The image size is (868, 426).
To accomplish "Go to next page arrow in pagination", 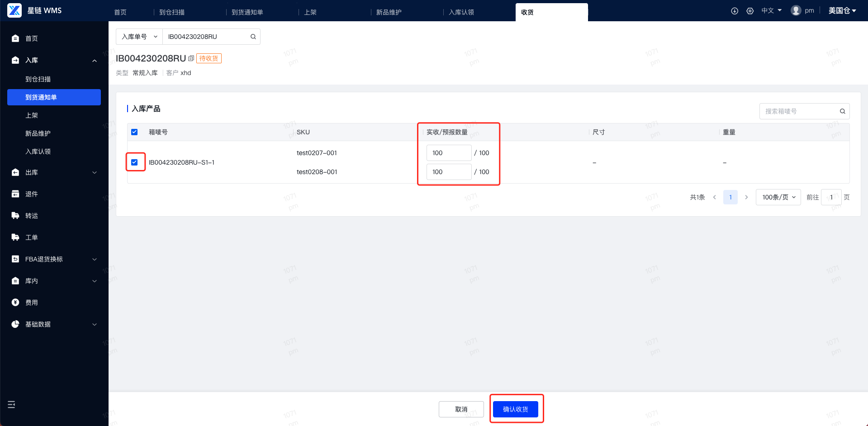I will [746, 197].
